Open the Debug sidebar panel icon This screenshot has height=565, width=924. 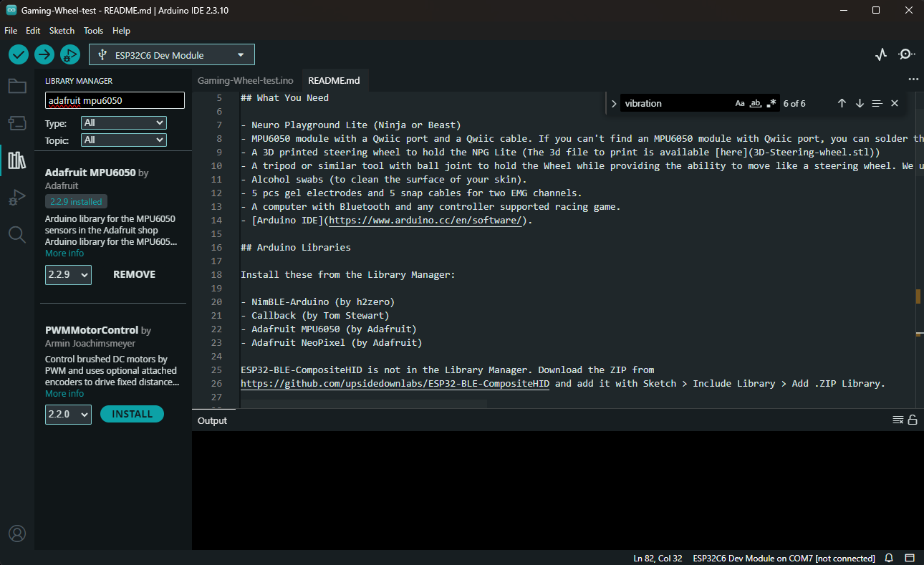[x=17, y=198]
